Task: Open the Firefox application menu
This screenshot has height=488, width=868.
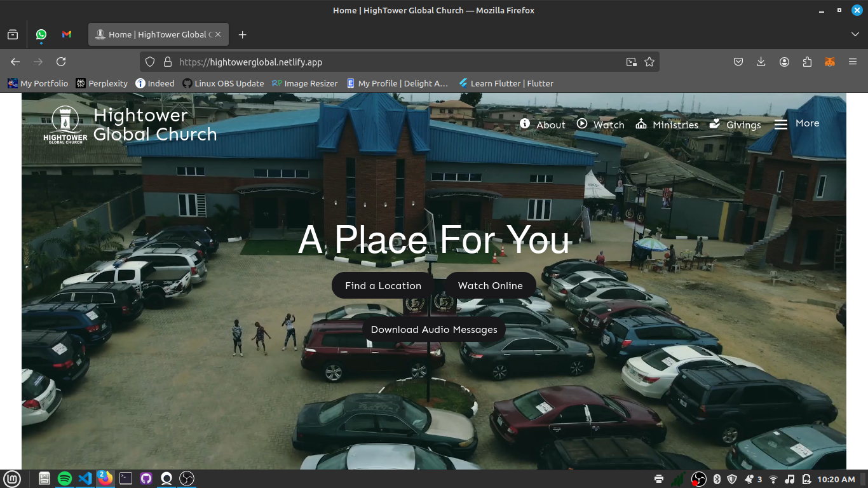Action: tap(853, 62)
